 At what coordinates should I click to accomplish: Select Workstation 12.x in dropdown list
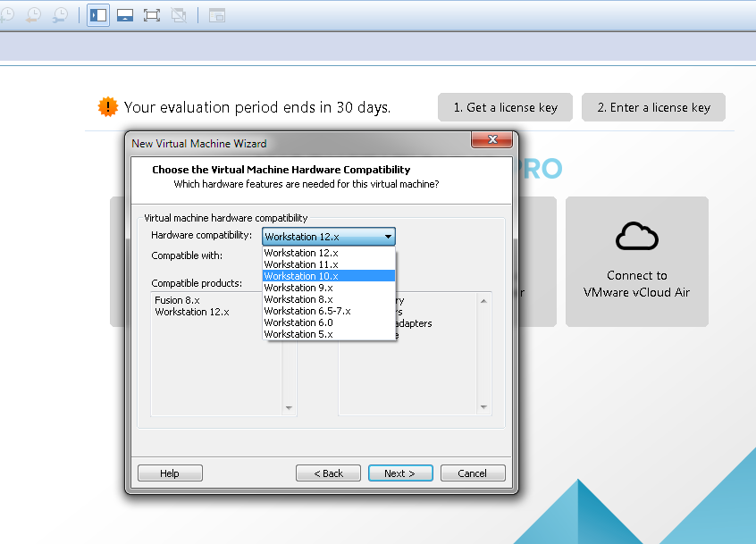(x=329, y=253)
